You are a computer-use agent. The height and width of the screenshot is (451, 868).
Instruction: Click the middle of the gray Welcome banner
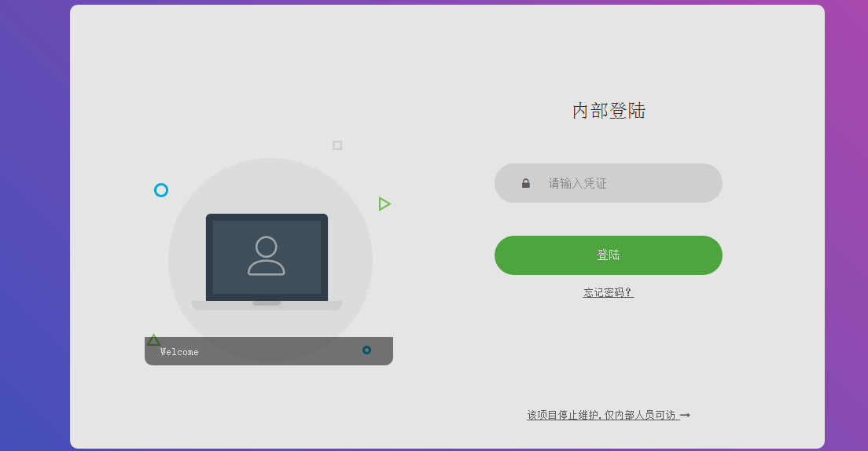click(x=269, y=351)
